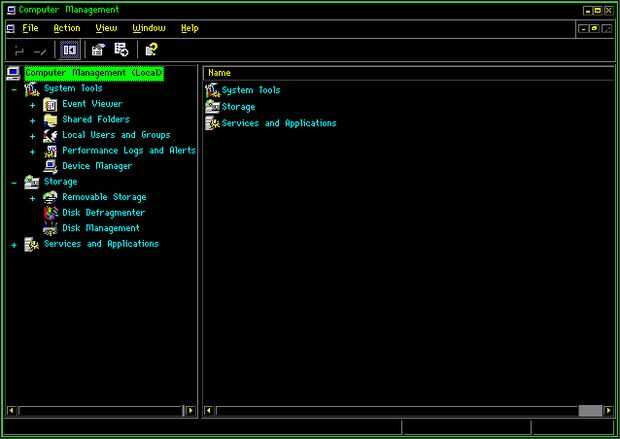Screen dimensions: 620x439
Task: Collapse the Storage tree node
Action: tap(14, 183)
